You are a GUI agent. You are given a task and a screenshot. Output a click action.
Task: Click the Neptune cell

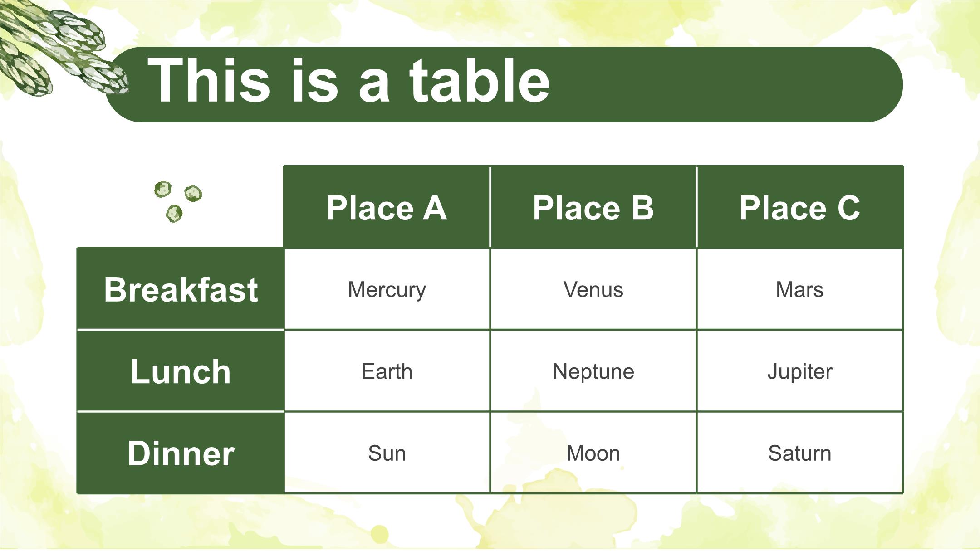tap(593, 371)
